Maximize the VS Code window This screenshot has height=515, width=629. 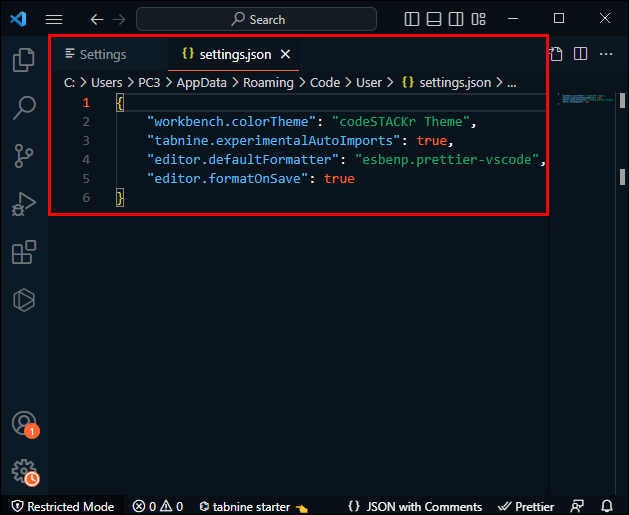point(559,18)
